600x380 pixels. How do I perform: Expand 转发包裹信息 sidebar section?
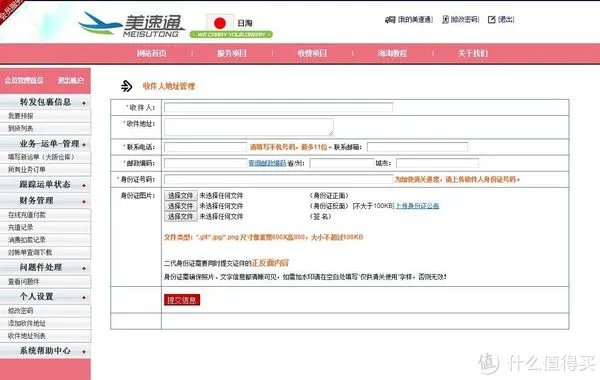coord(46,102)
